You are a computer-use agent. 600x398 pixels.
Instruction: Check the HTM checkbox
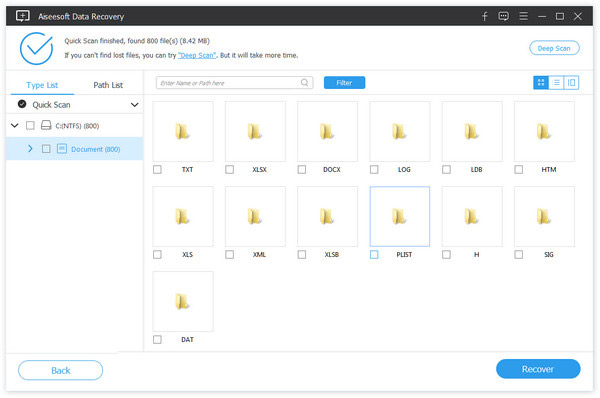pos(519,170)
